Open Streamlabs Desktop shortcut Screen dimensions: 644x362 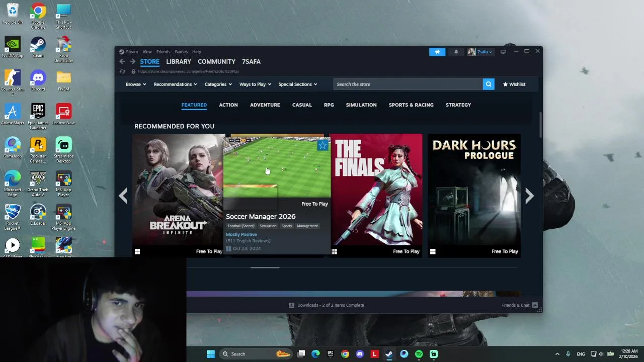pyautogui.click(x=63, y=150)
